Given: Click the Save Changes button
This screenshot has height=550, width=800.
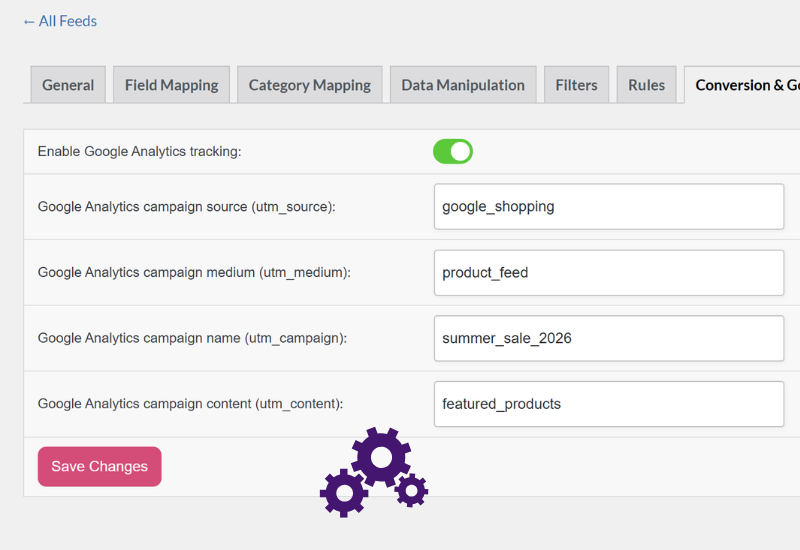Looking at the screenshot, I should (99, 466).
